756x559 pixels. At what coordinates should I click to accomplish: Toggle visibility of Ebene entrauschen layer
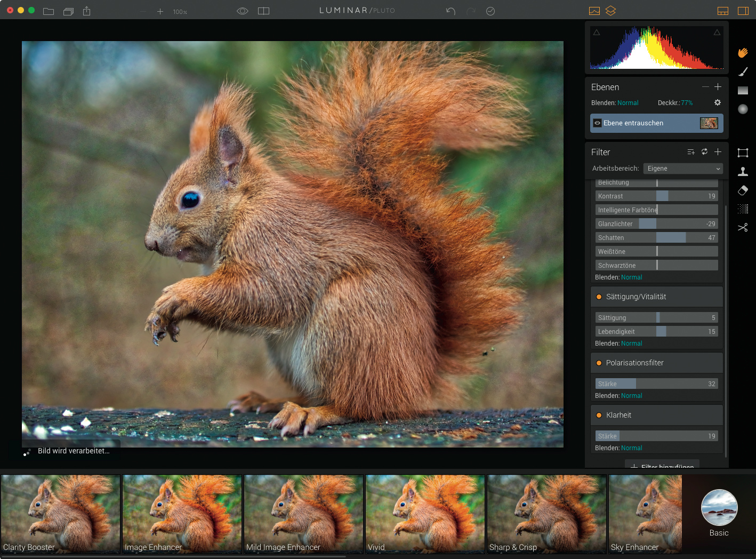coord(597,123)
